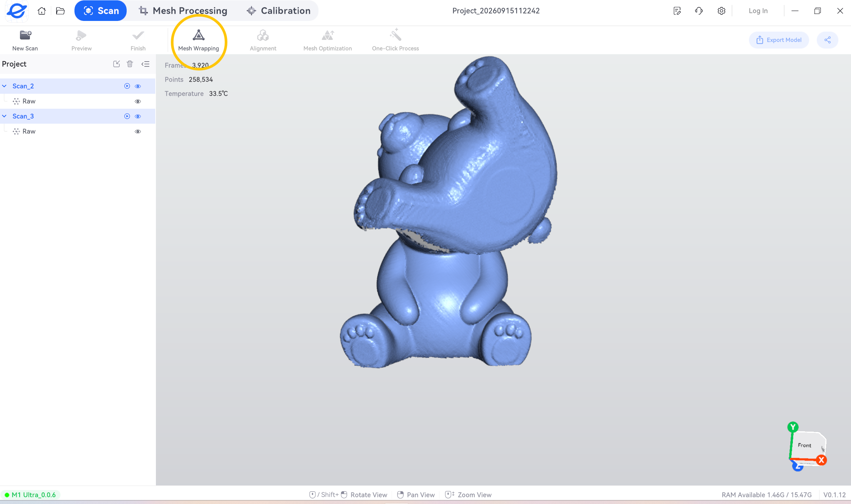Image resolution: width=851 pixels, height=504 pixels.
Task: Click the Preview tool icon
Action: [x=81, y=41]
